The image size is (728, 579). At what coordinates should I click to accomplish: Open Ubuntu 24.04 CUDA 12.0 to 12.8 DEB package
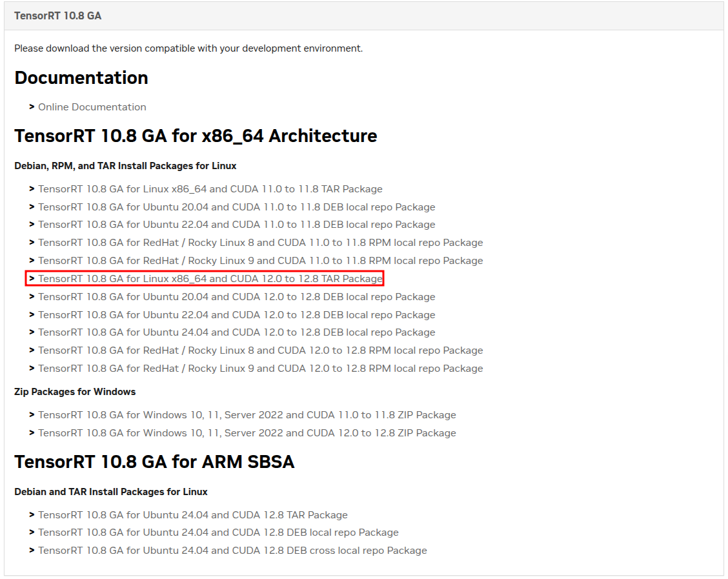[x=237, y=332]
